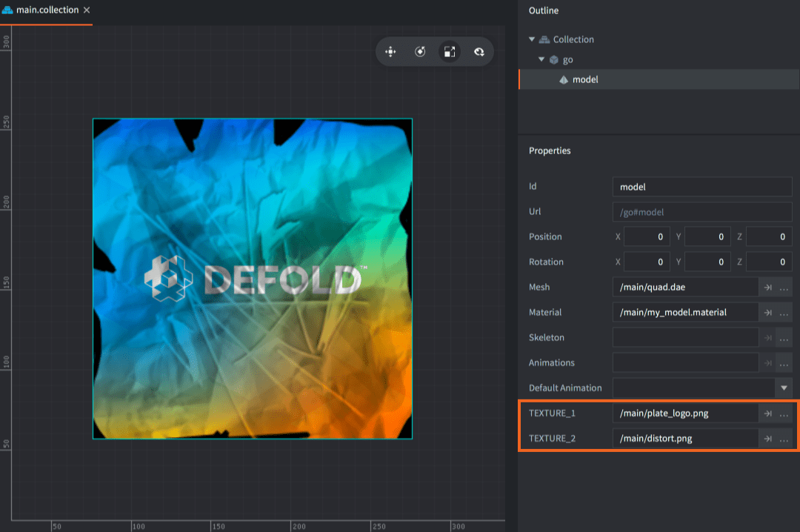Image resolution: width=800 pixels, height=532 pixels.
Task: Open the Default Animation dropdown
Action: [784, 388]
